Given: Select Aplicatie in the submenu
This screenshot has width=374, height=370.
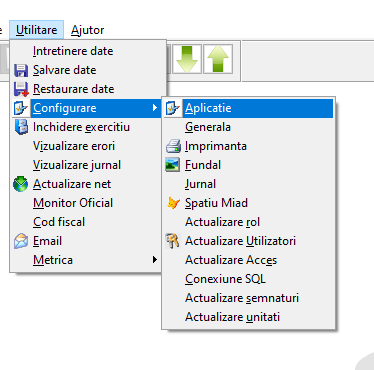Looking at the screenshot, I should click(x=248, y=108).
